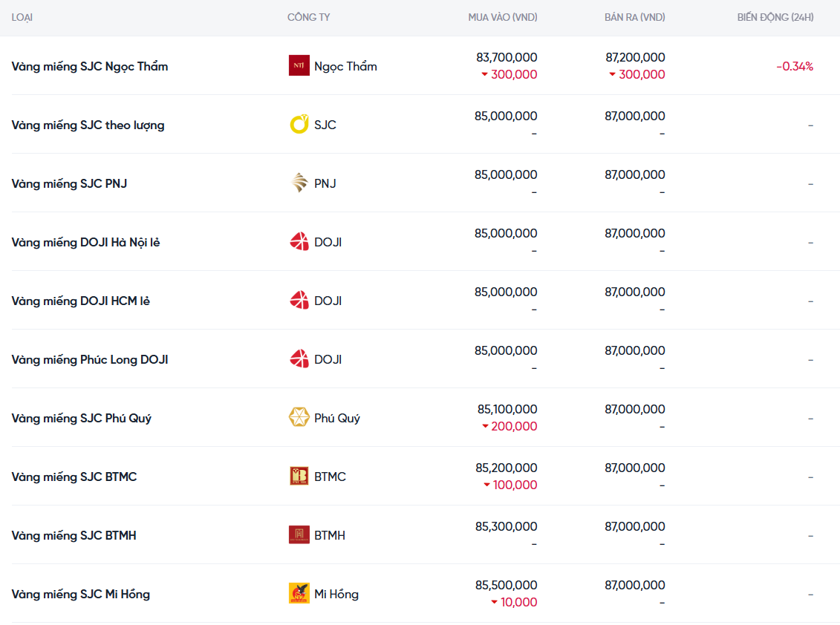Open Vàng miếng SJC BTMC
Image resolution: width=840 pixels, height=625 pixels.
coord(74,477)
